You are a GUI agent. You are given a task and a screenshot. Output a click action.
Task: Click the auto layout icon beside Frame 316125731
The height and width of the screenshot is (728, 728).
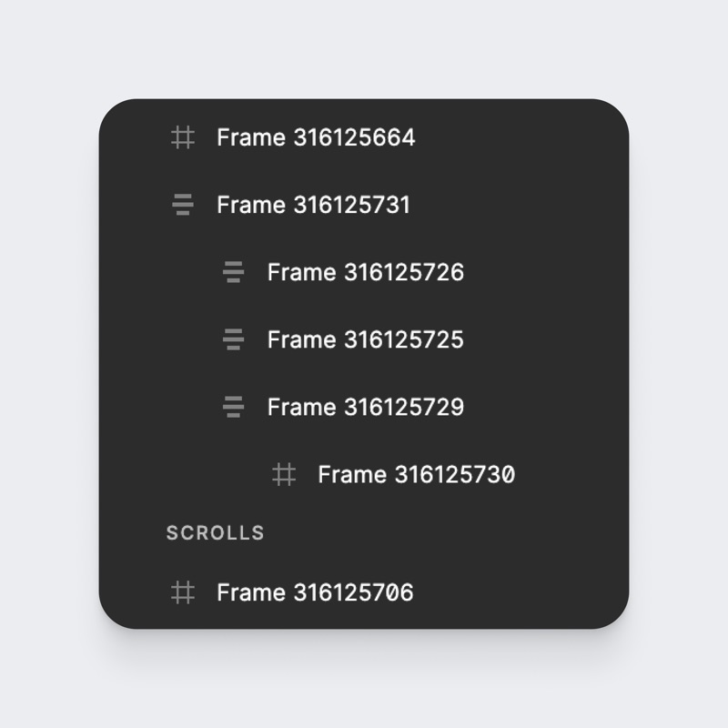tap(183, 205)
